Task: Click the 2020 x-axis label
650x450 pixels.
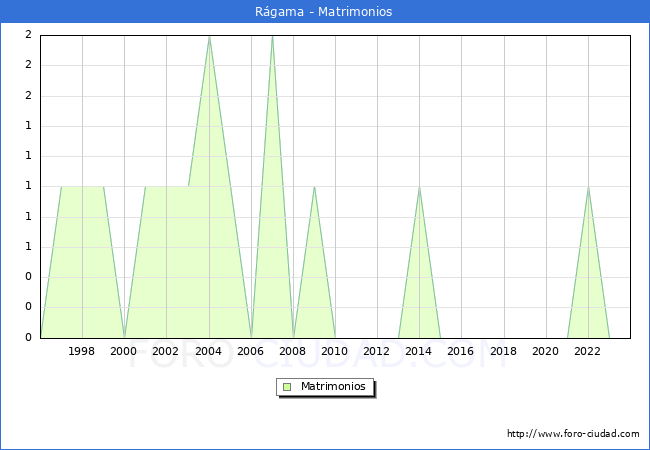Action: (x=546, y=351)
